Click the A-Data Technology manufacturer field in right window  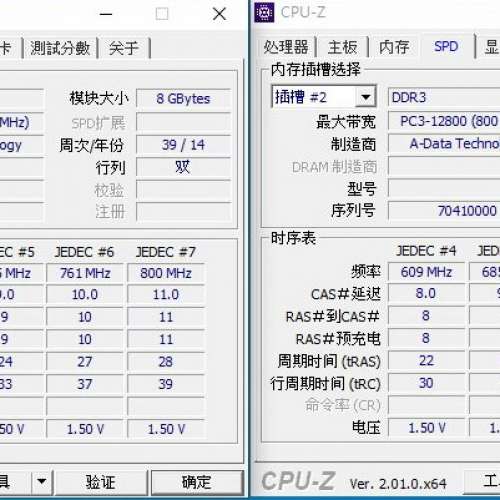[x=444, y=144]
